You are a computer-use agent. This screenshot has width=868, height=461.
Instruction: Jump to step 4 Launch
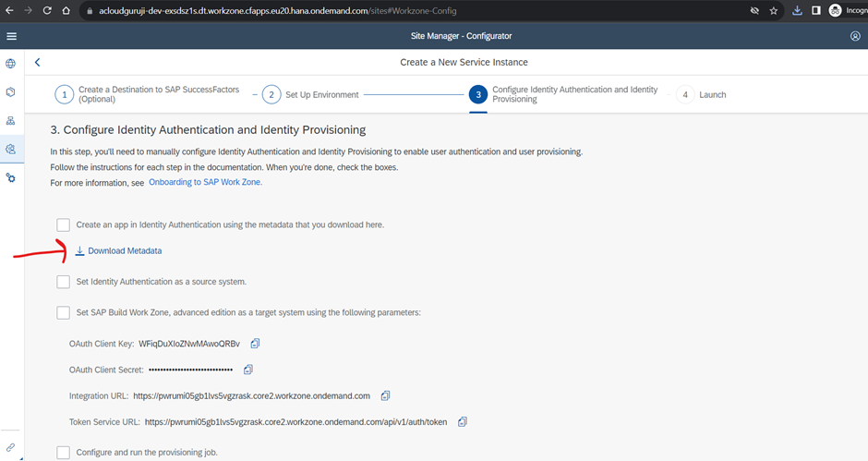[685, 94]
